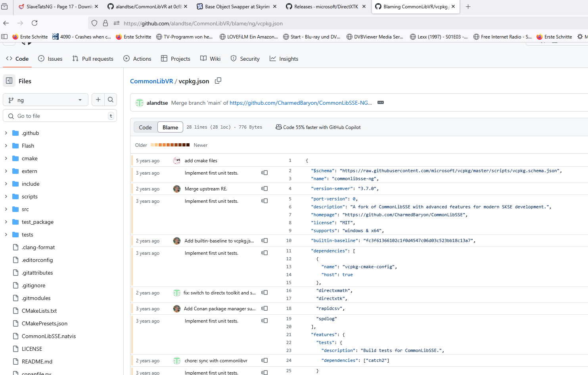
Task: Go to the Insights tab
Action: pos(284,59)
